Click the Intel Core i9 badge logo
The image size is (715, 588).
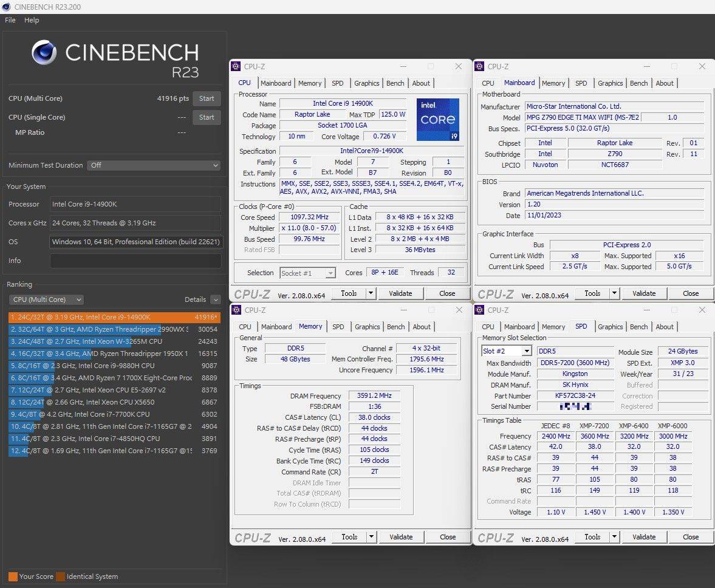coord(438,119)
